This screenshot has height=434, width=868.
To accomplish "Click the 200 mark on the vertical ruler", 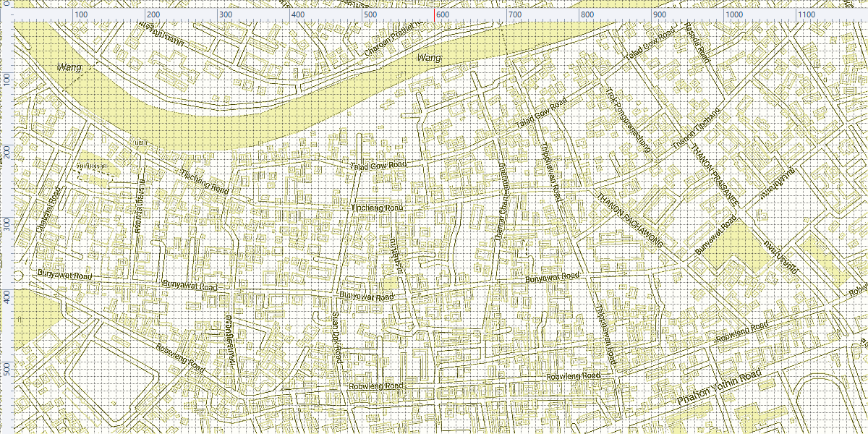I will pyautogui.click(x=7, y=153).
